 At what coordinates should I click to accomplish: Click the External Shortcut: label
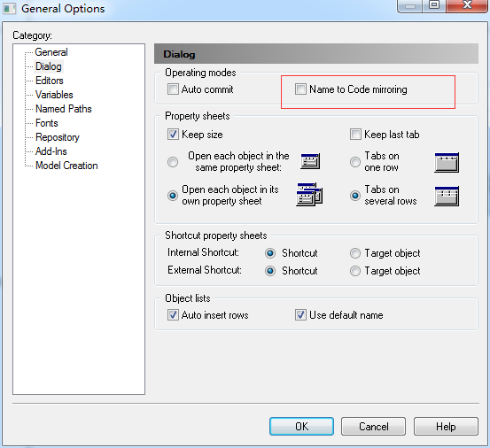(205, 270)
